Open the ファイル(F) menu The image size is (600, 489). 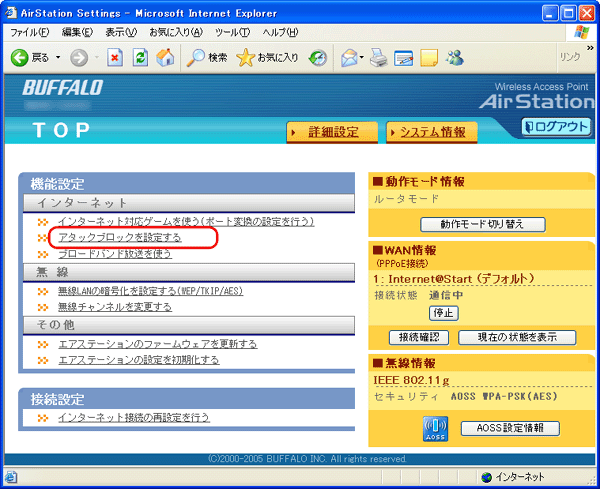tap(30, 32)
